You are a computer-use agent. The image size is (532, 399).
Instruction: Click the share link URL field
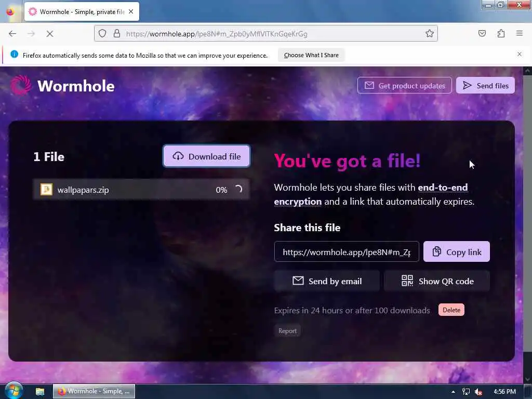347,252
